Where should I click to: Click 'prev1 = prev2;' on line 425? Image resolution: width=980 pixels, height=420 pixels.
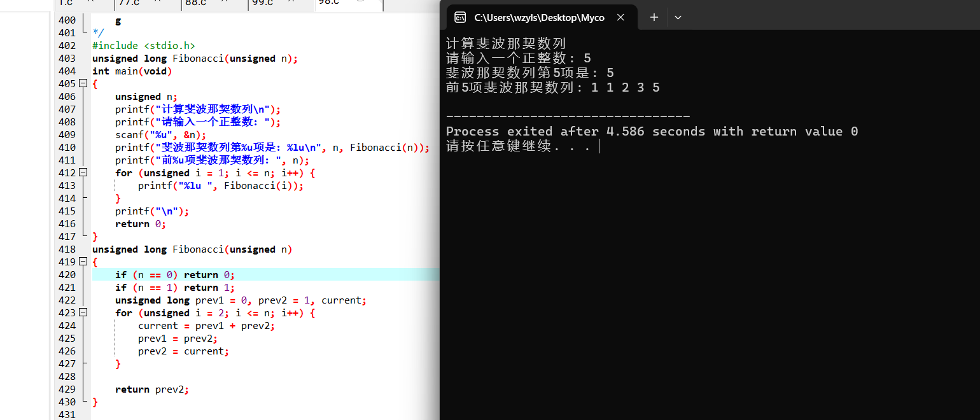tap(178, 339)
